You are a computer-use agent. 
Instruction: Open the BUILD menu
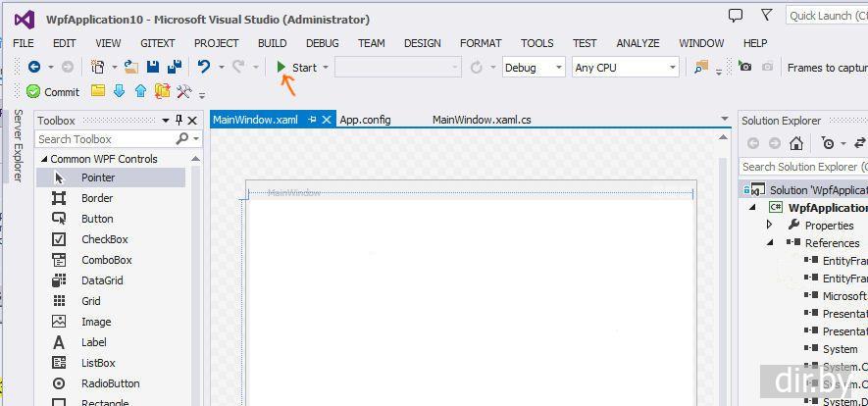click(272, 43)
